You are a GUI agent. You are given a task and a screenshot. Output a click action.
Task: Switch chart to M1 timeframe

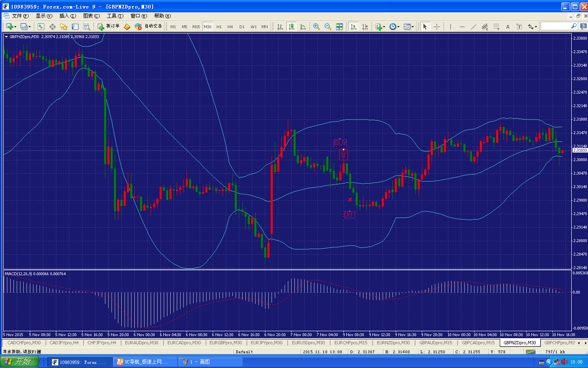(173, 27)
